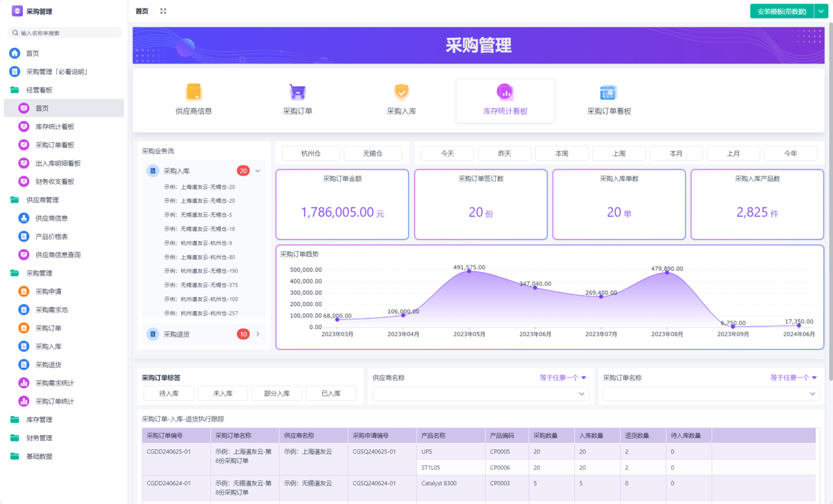Collapse the 采购入库 business flow chevron
The image size is (833, 504).
click(258, 171)
